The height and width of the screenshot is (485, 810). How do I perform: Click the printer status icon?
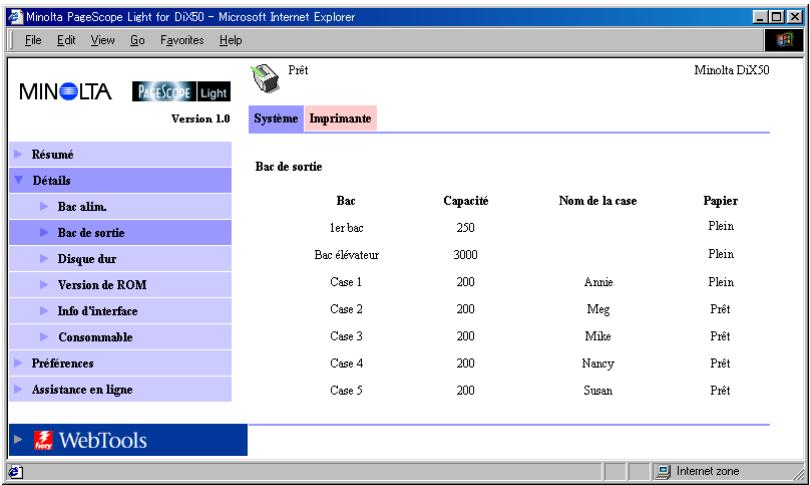click(266, 78)
